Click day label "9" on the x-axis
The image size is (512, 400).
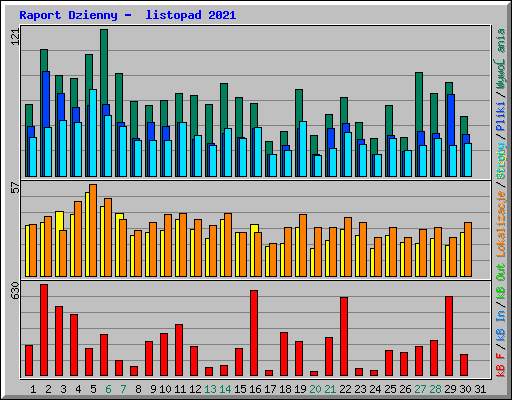tap(153, 389)
